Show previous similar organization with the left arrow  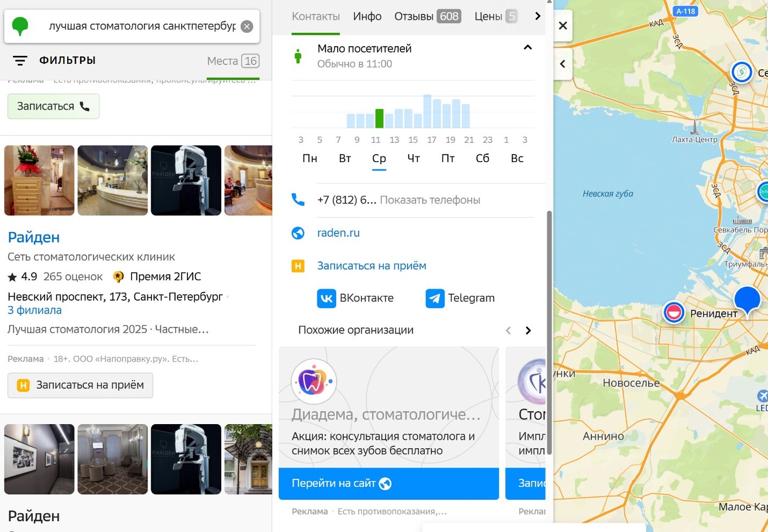click(x=508, y=330)
